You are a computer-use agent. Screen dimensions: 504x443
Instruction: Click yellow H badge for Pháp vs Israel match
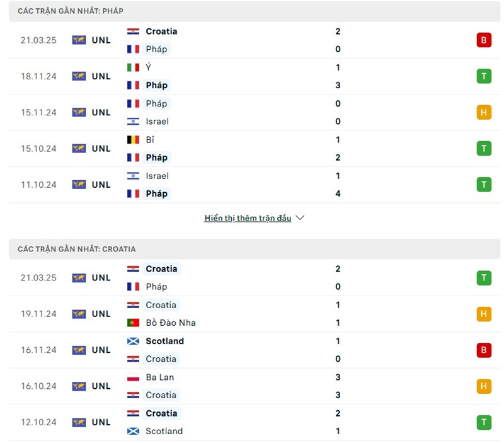[483, 113]
